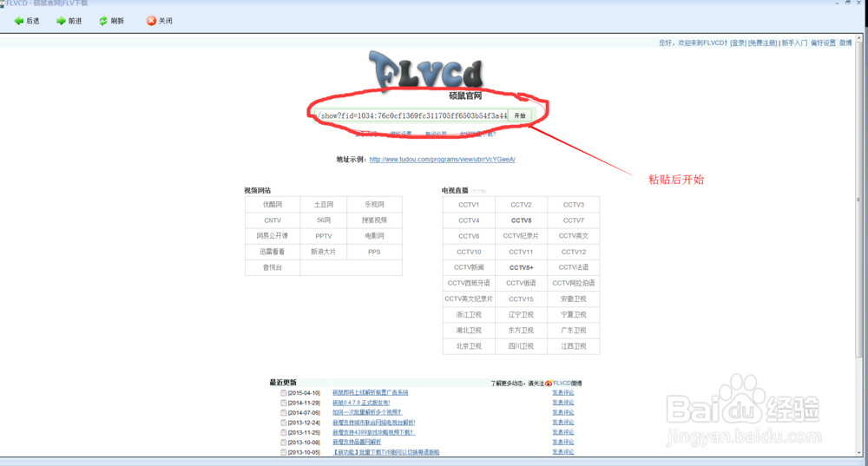Screen dimensions: 868x466
Task: Open the 新手入门 beginner guide link
Action: click(794, 43)
